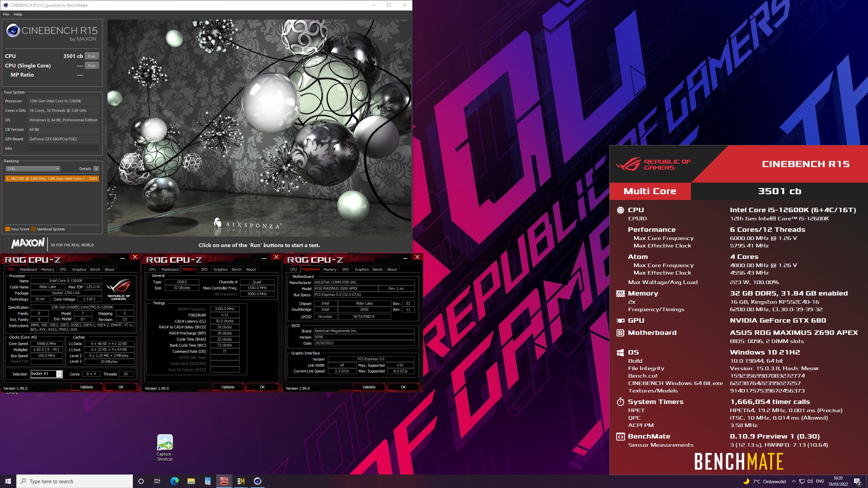Open the Windows Start menu
Image resolution: width=868 pixels, height=488 pixels.
[8, 481]
